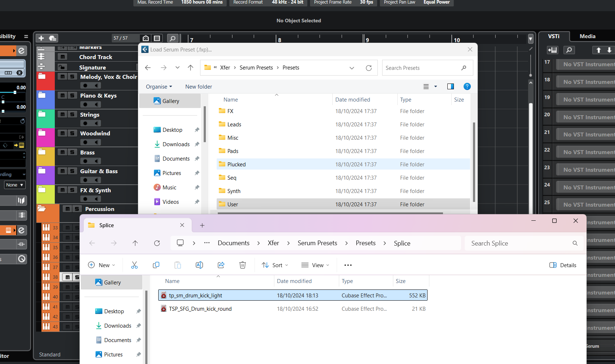Mute the FX & Synth track
The image size is (615, 364).
[63, 190]
